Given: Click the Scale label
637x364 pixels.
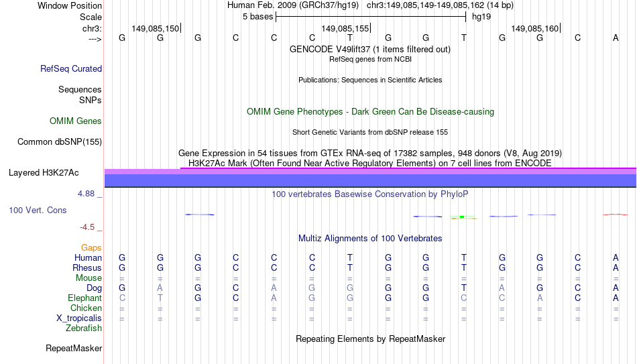Looking at the screenshot, I should (x=91, y=17).
